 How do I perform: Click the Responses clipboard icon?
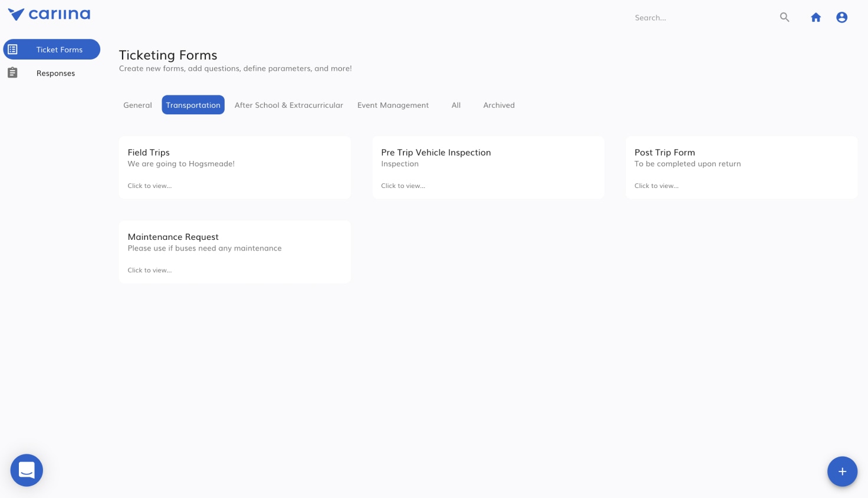[x=12, y=72]
